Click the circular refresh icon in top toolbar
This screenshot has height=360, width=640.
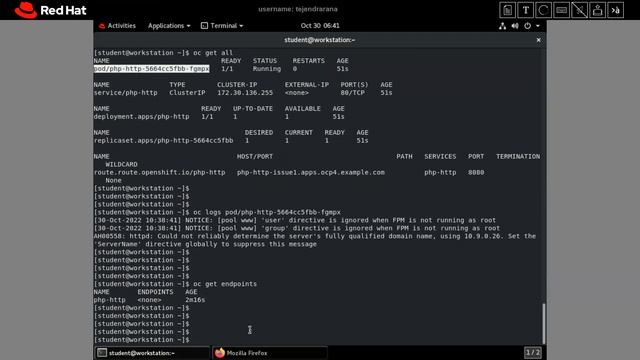[x=543, y=10]
